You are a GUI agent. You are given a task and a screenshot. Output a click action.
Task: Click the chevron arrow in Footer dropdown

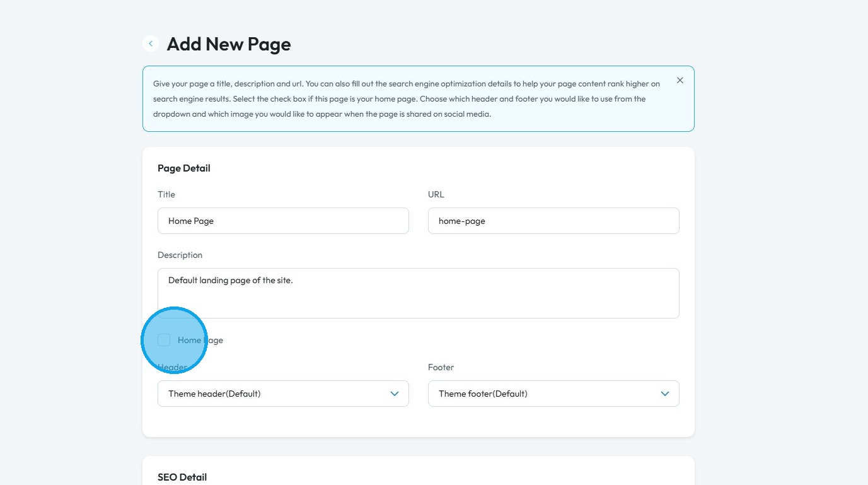point(664,394)
